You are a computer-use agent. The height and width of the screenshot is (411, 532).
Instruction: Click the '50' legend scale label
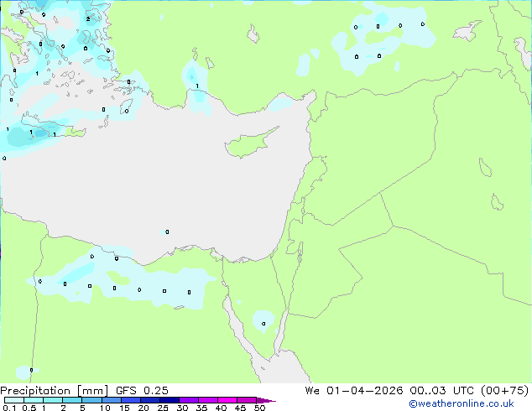[260, 408]
